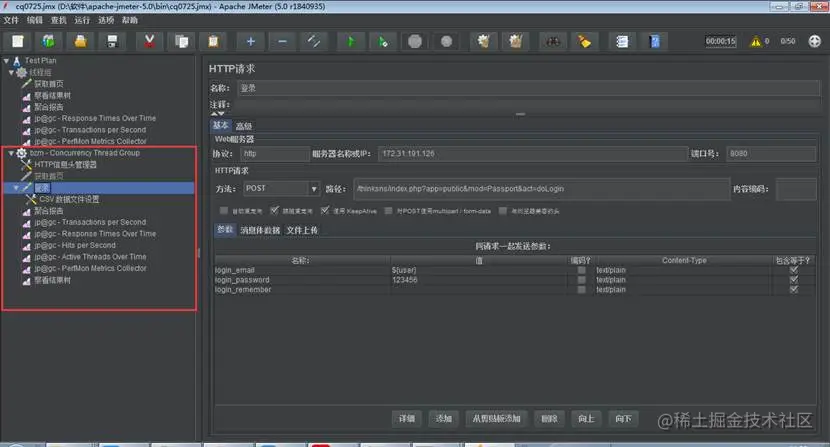Click the port number field with 8080

click(x=771, y=154)
